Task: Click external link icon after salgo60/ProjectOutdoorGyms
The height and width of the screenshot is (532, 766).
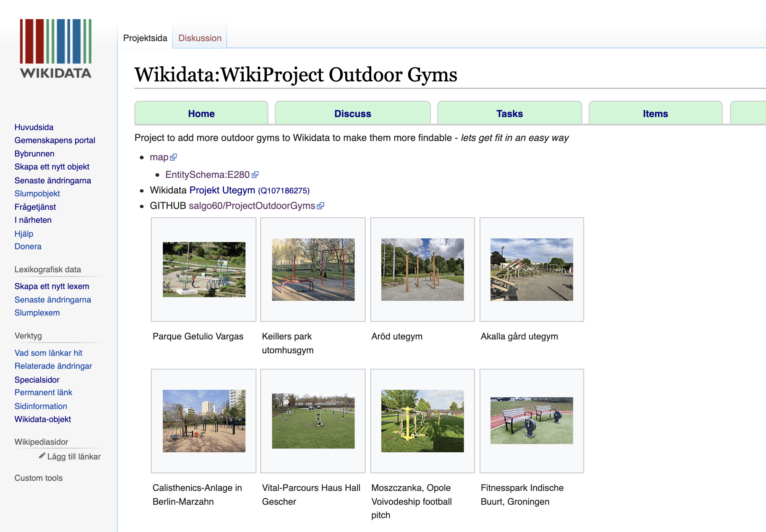Action: pos(320,206)
